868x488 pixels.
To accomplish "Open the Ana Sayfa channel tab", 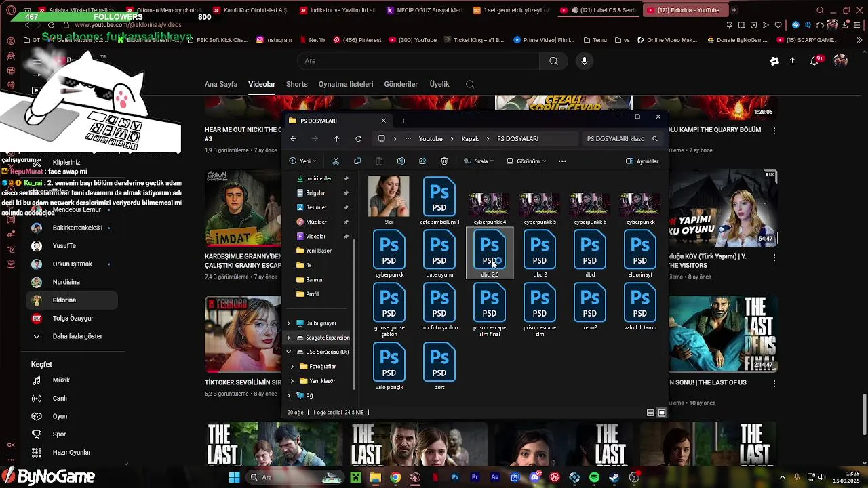I will pyautogui.click(x=221, y=85).
